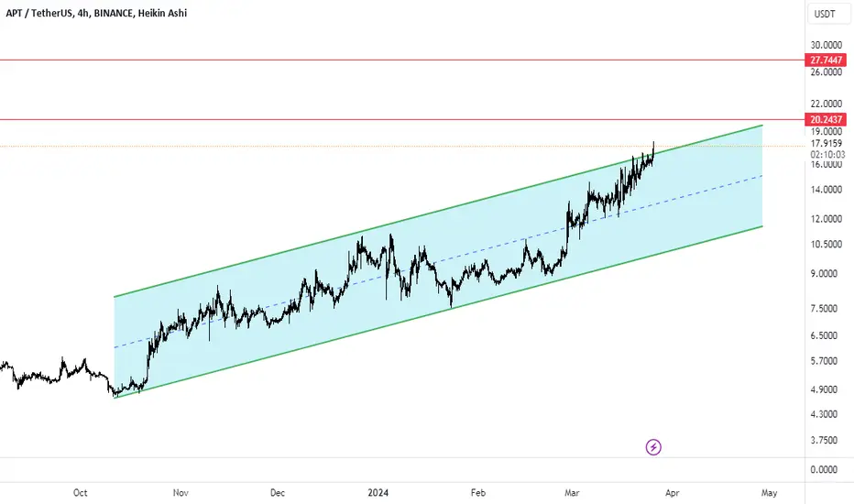Select the lower red horizontal line

(402, 119)
